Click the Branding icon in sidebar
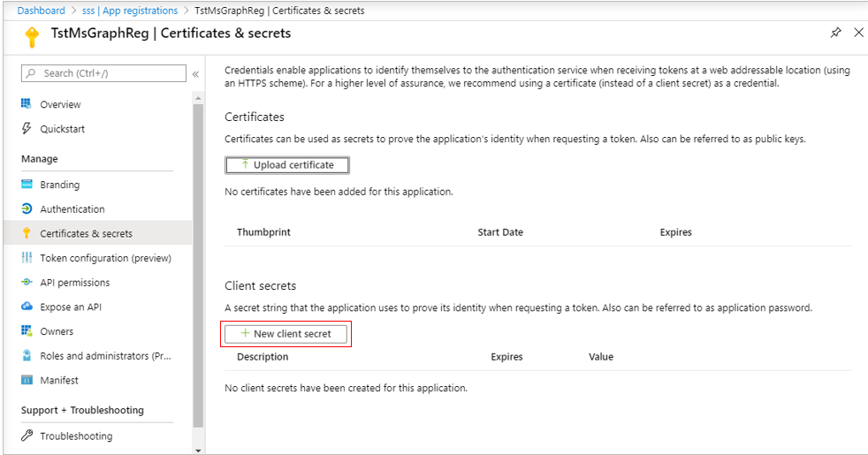 pos(27,184)
